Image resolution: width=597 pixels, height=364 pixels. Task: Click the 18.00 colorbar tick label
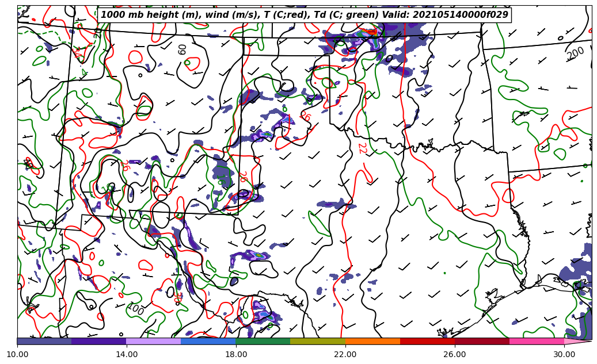coord(236,354)
